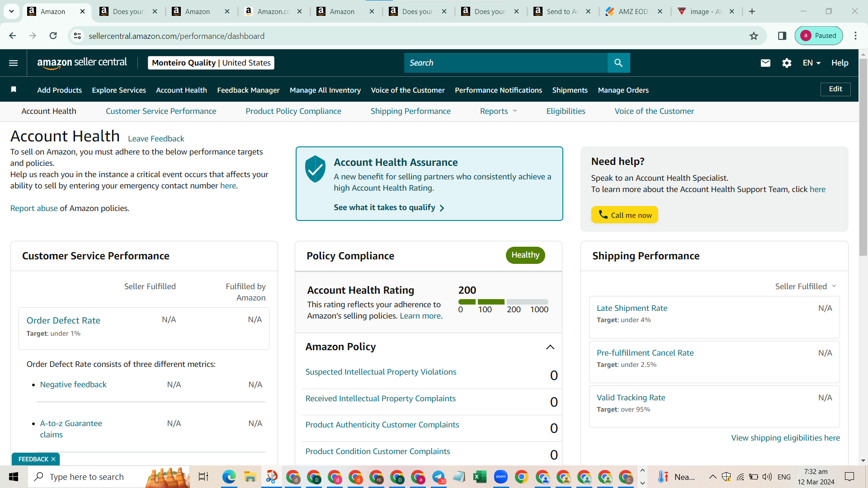Reload the page
868x488 pixels.
pos(53,36)
